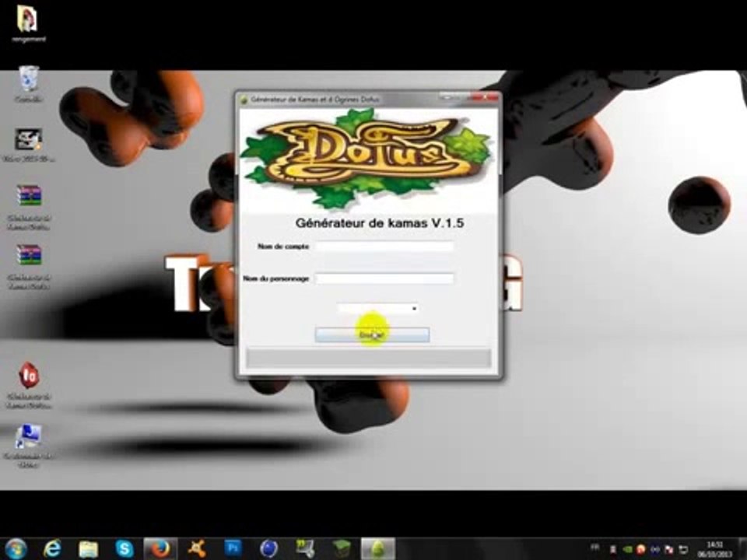Select the computer monitor desktop shortcut

(x=29, y=446)
